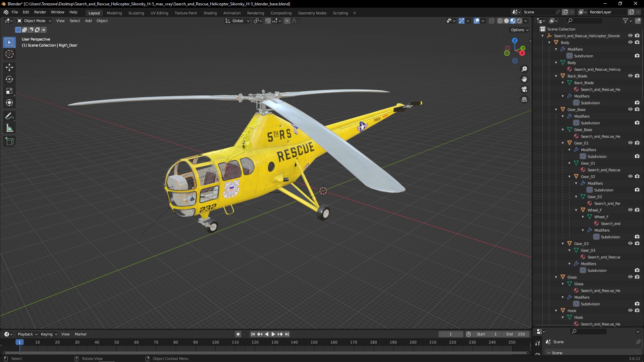Collapse the Gear_Base tree item
This screenshot has height=362, width=644.
(556, 110)
